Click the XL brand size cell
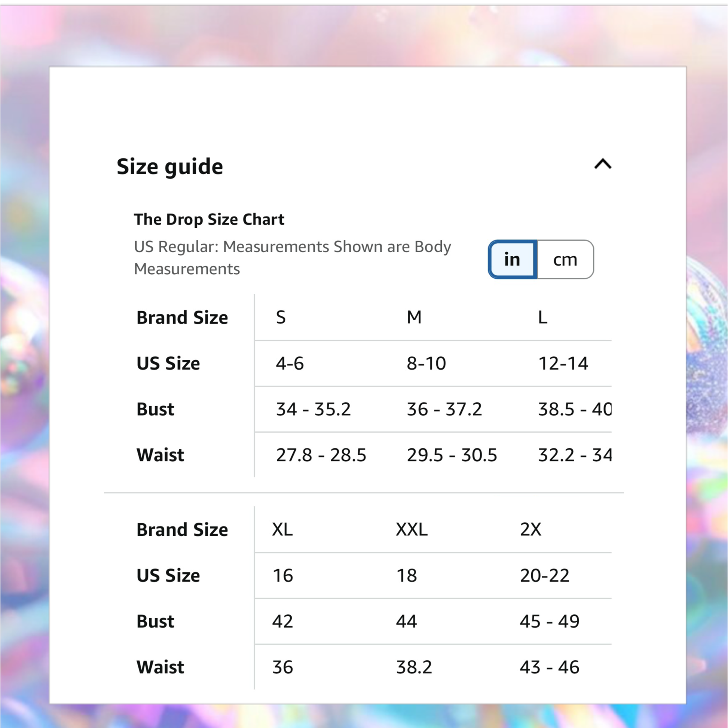 [282, 529]
